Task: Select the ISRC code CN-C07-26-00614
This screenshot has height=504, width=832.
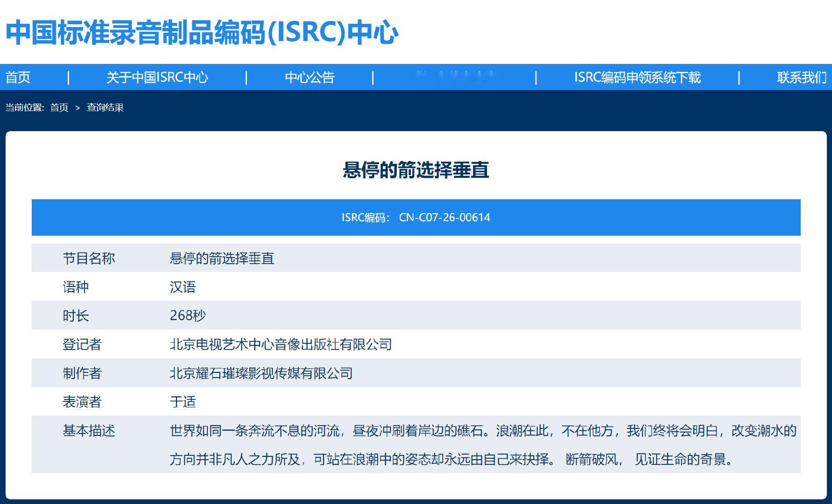Action: coord(444,217)
